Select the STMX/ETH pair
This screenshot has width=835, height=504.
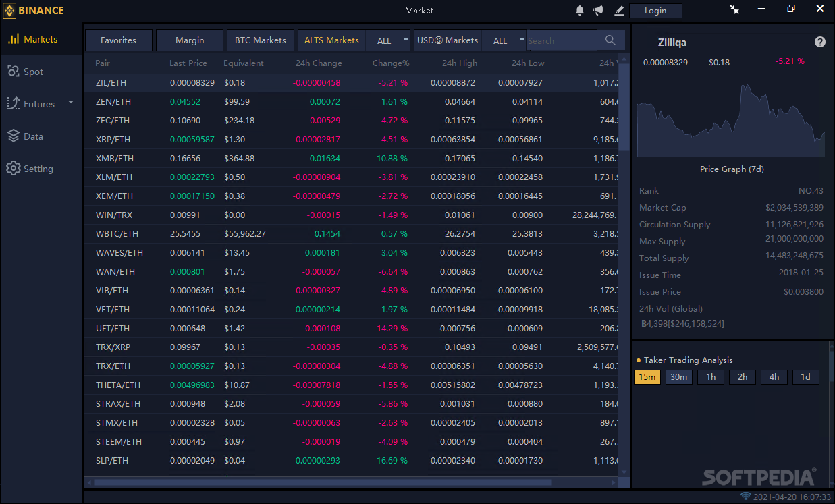point(117,422)
